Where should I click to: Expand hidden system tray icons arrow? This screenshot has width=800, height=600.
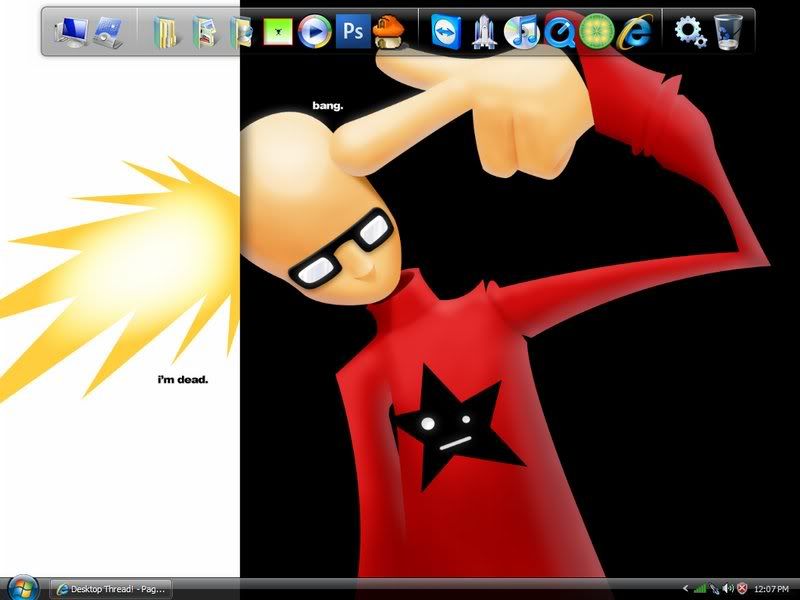(685, 589)
